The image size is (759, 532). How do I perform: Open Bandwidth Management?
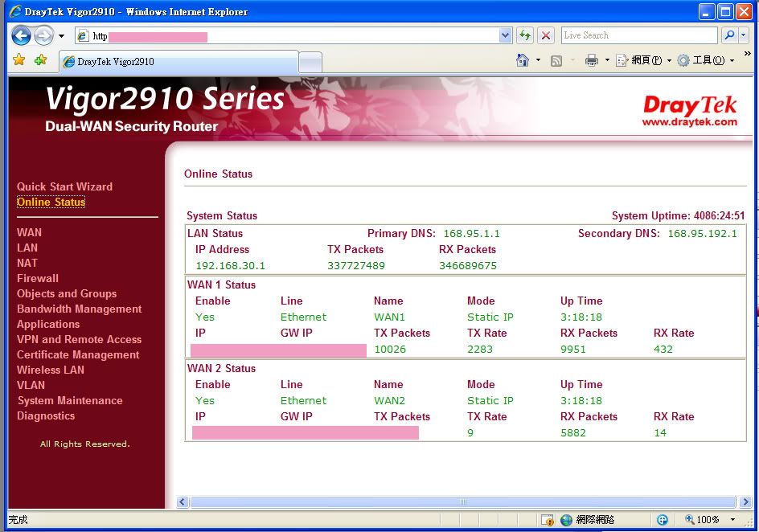80,309
